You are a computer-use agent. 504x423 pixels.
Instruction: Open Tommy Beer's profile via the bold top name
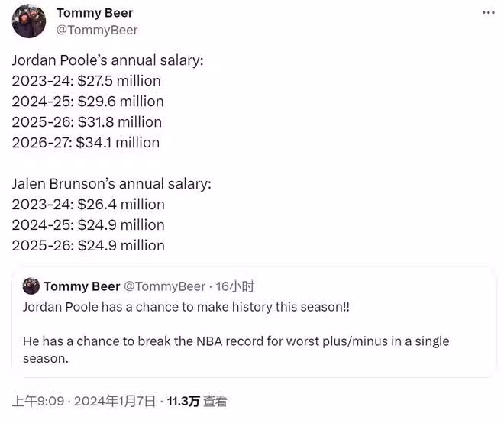(x=95, y=13)
